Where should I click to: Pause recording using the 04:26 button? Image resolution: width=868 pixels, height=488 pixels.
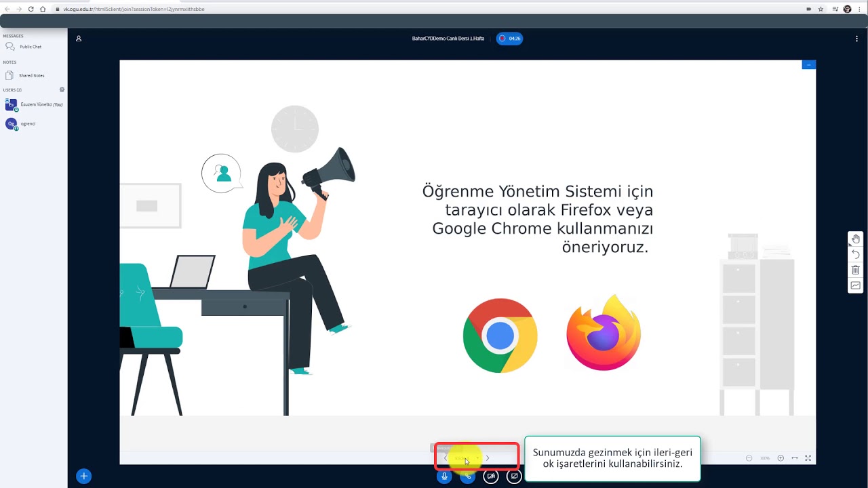pos(509,39)
